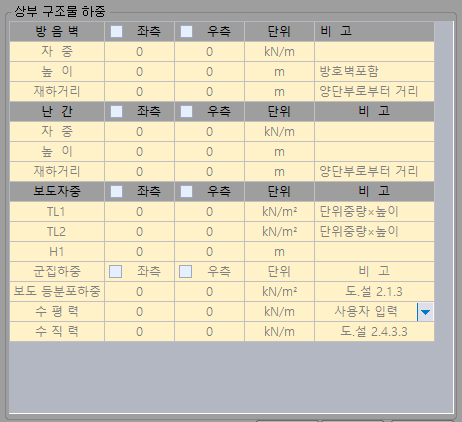Click the H1 row label
The height and width of the screenshot is (422, 462).
57,252
